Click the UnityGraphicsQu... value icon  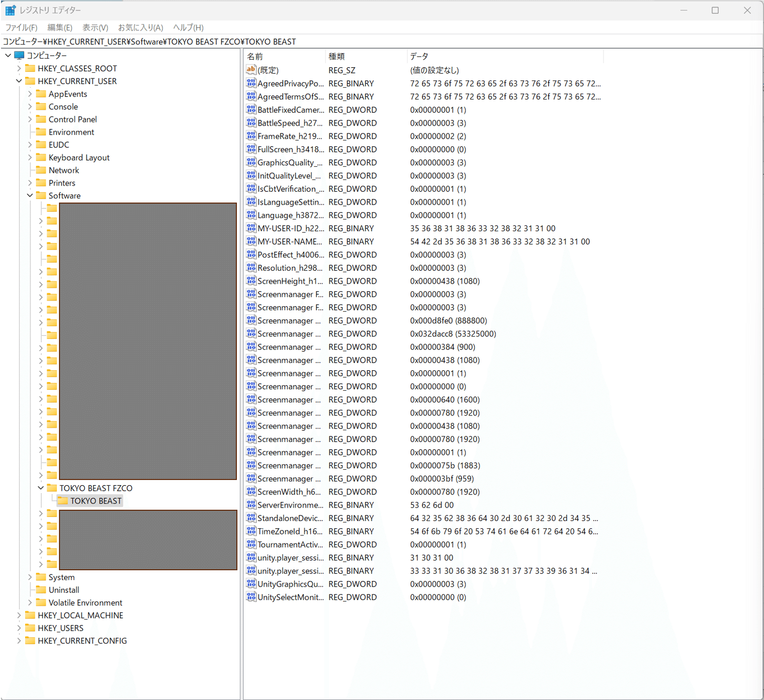pyautogui.click(x=251, y=584)
